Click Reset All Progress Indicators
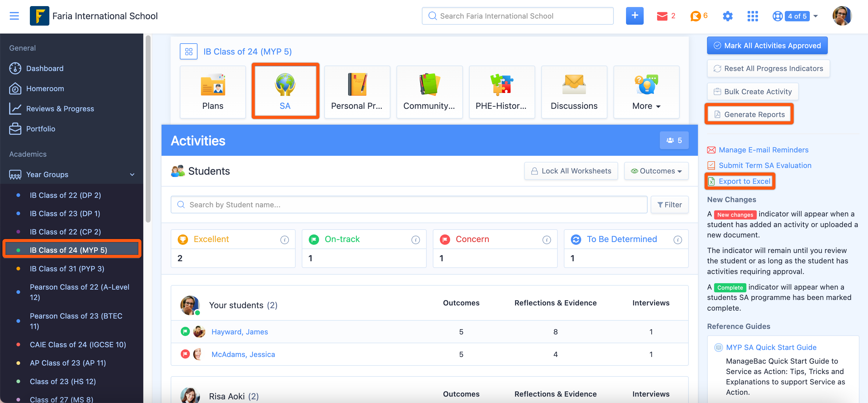This screenshot has height=403, width=868. pyautogui.click(x=768, y=68)
